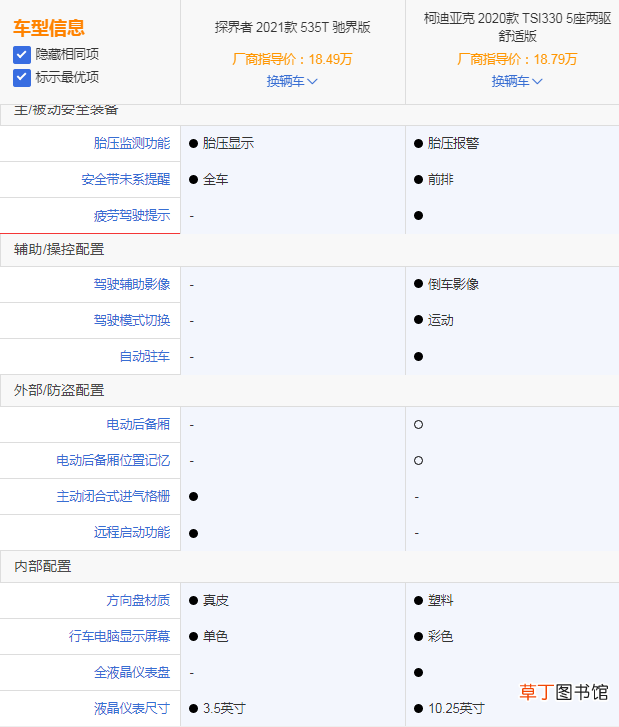The image size is (619, 727).
Task: Click the 方向盘材质 link
Action: tap(138, 600)
